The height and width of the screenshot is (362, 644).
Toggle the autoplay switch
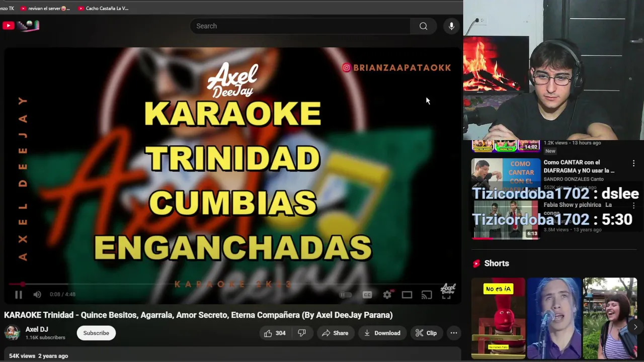click(346, 295)
